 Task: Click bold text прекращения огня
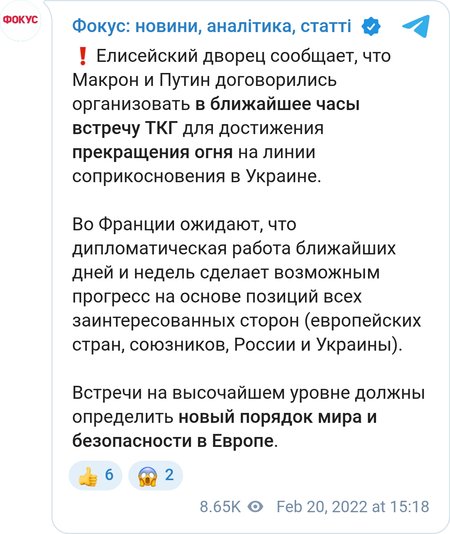[152, 153]
